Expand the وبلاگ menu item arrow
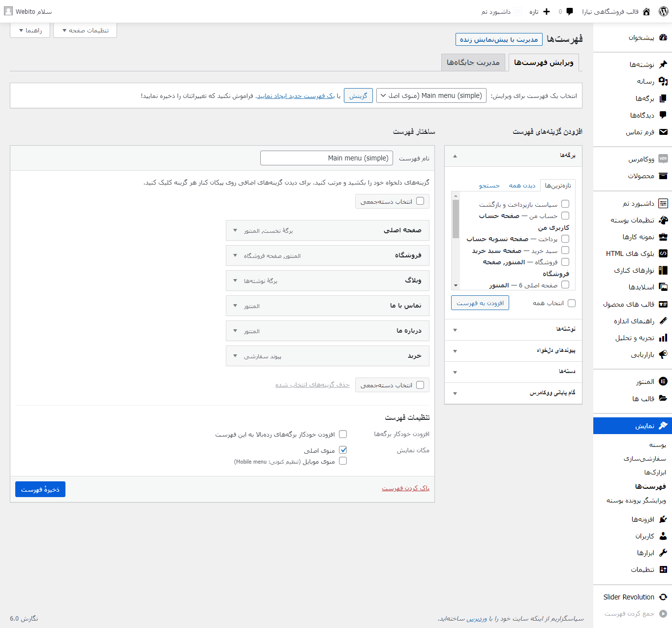Viewport: 672px width, 628px height. point(235,281)
